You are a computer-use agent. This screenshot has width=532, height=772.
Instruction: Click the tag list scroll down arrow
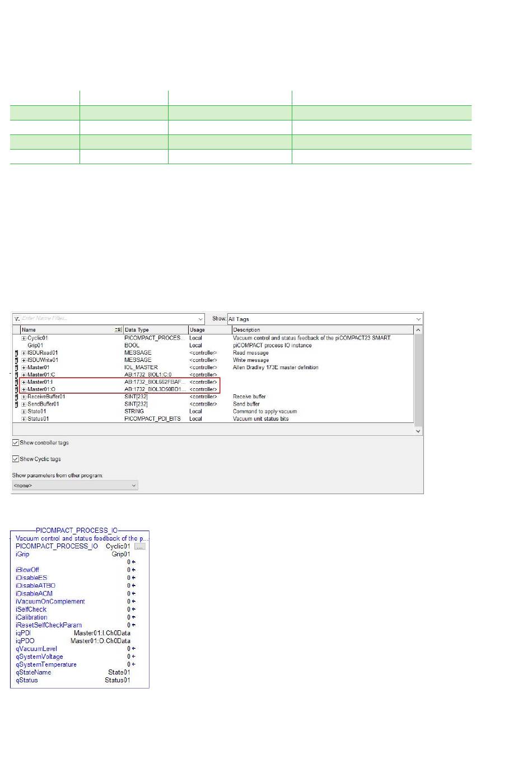click(x=418, y=431)
